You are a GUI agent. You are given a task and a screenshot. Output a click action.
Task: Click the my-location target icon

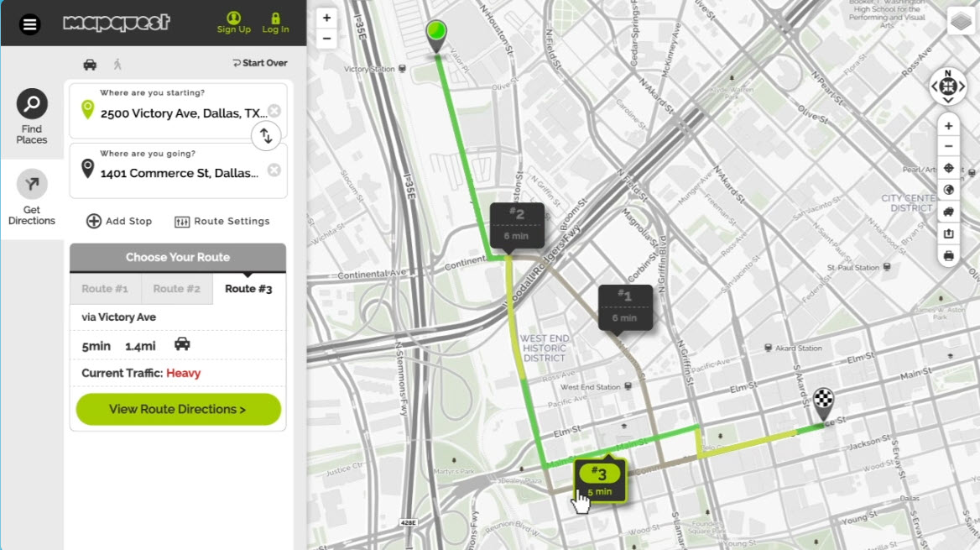point(948,168)
